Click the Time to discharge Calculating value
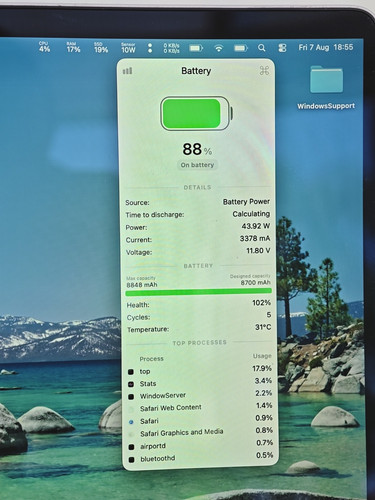 click(x=251, y=214)
